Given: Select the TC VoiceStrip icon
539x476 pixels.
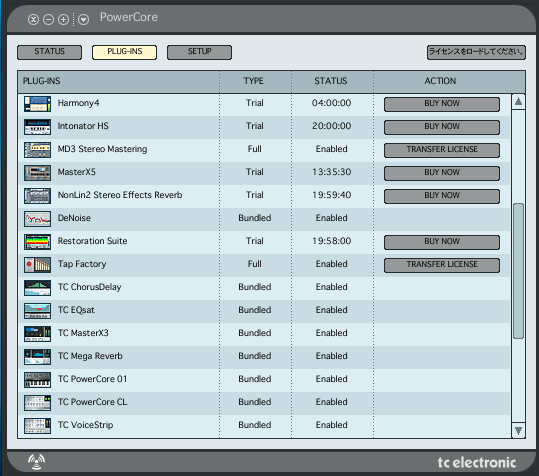Looking at the screenshot, I should click(37, 426).
